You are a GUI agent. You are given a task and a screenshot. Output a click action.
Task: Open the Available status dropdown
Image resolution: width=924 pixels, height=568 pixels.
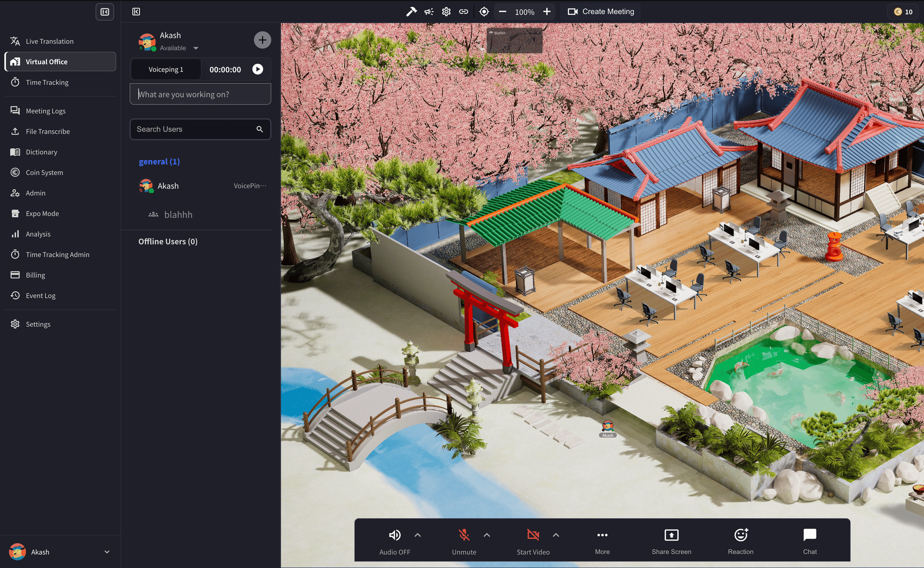pos(179,48)
